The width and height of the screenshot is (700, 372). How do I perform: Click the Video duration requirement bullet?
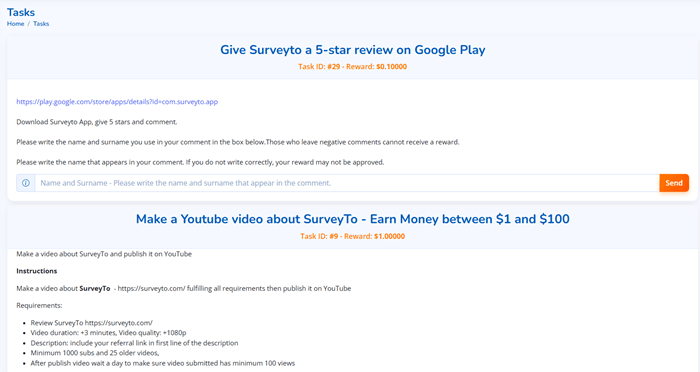point(108,333)
